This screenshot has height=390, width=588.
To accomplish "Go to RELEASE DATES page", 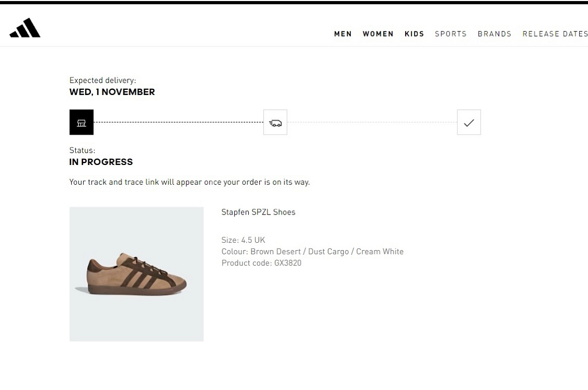I will (555, 34).
